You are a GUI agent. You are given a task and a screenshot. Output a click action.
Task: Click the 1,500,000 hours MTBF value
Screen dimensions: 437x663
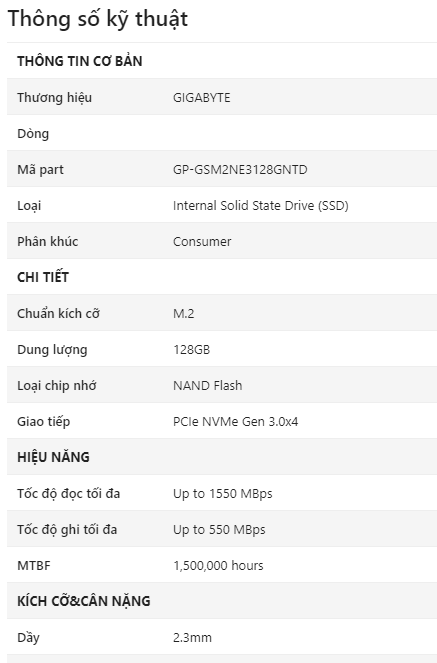pyautogui.click(x=218, y=565)
